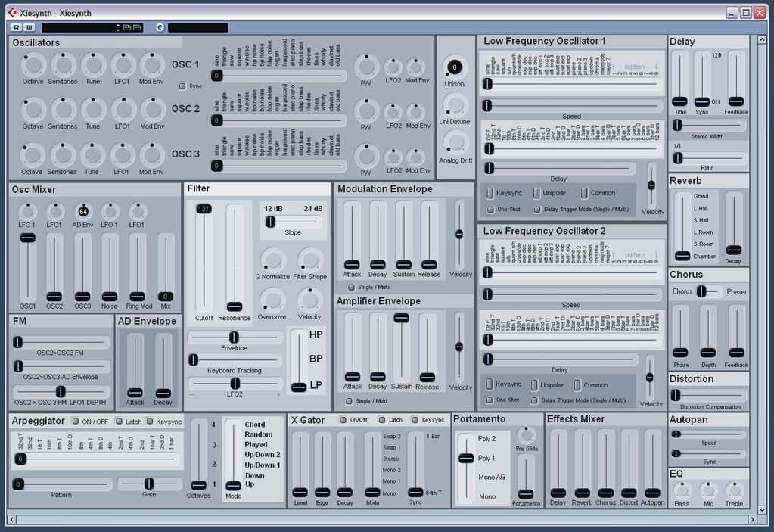Toggle the LFO 1 Keysync switch
This screenshot has width=774, height=532.
(490, 193)
